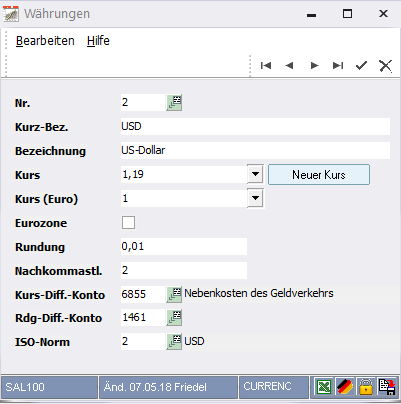Click the padlock icon in status bar
Viewport: 401px width, 404px height.
[366, 387]
